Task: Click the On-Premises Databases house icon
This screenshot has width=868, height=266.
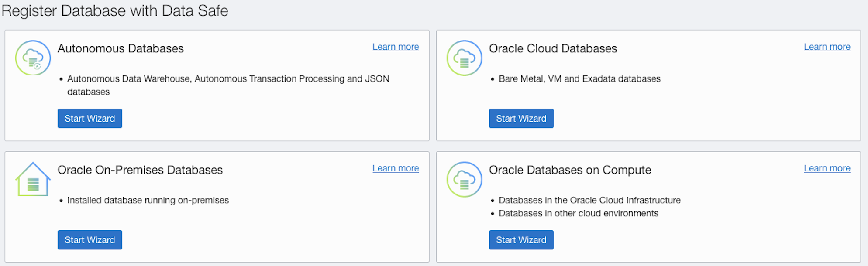Action: [33, 180]
